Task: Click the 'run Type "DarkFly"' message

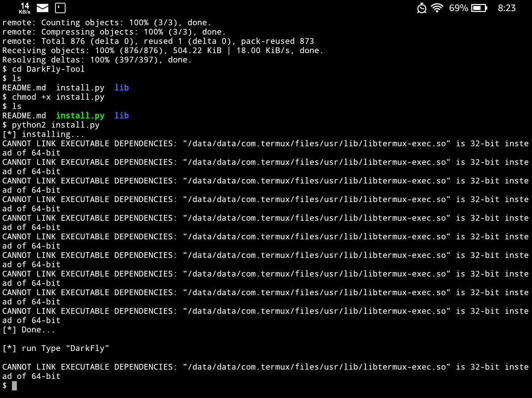Action: click(x=65, y=348)
